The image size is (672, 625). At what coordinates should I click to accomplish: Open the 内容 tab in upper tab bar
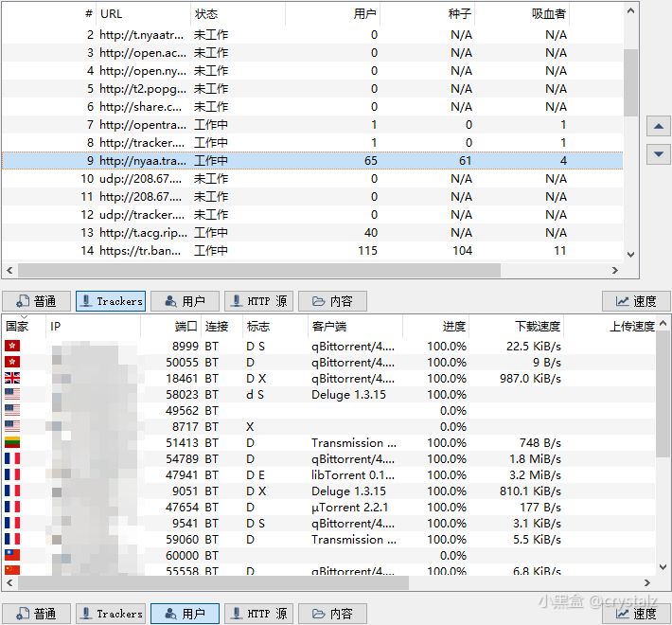(332, 301)
